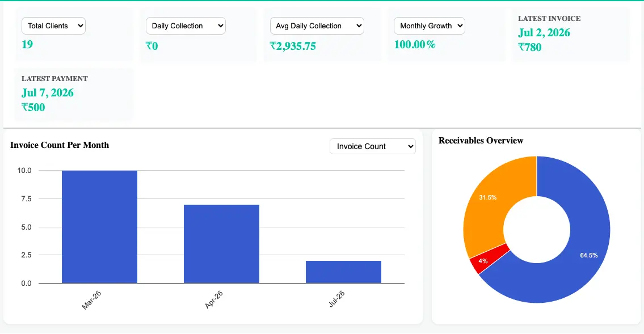
Task: Click the 0.0 y-axis label
Action: (x=26, y=284)
